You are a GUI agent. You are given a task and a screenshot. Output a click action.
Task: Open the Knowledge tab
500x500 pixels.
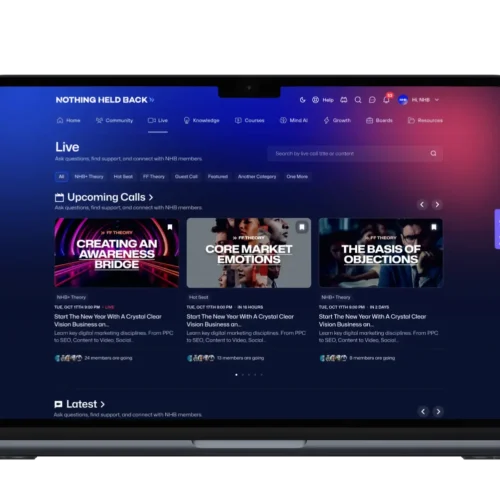point(202,120)
